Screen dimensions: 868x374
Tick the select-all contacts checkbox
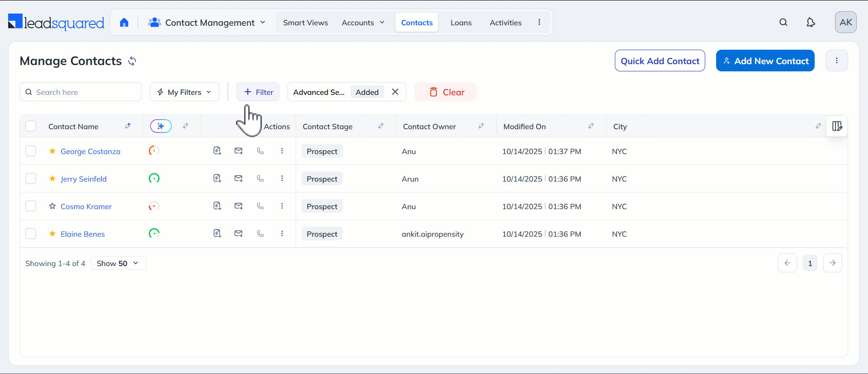[31, 126]
